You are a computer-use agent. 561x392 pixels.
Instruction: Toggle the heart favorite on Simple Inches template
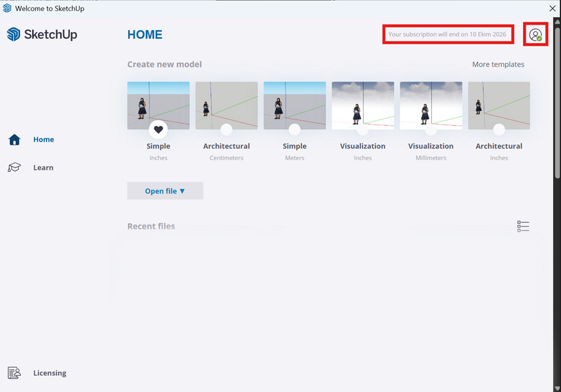click(158, 129)
